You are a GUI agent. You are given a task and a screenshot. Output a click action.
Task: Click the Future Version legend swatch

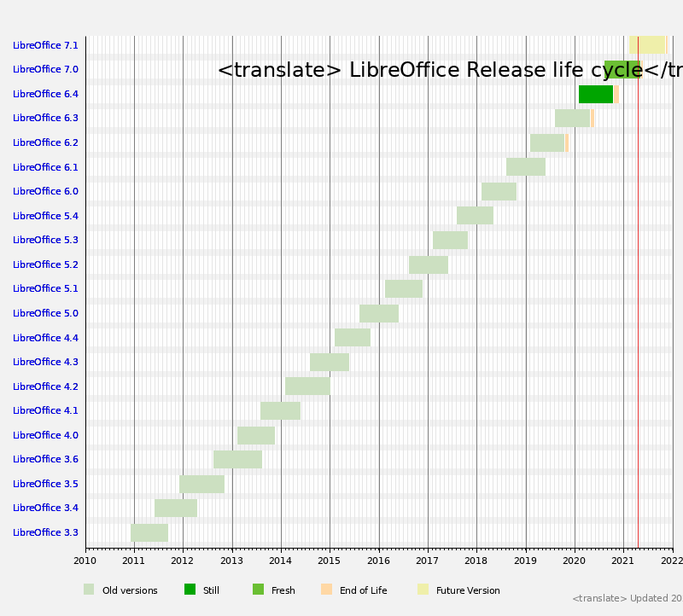pyautogui.click(x=423, y=590)
